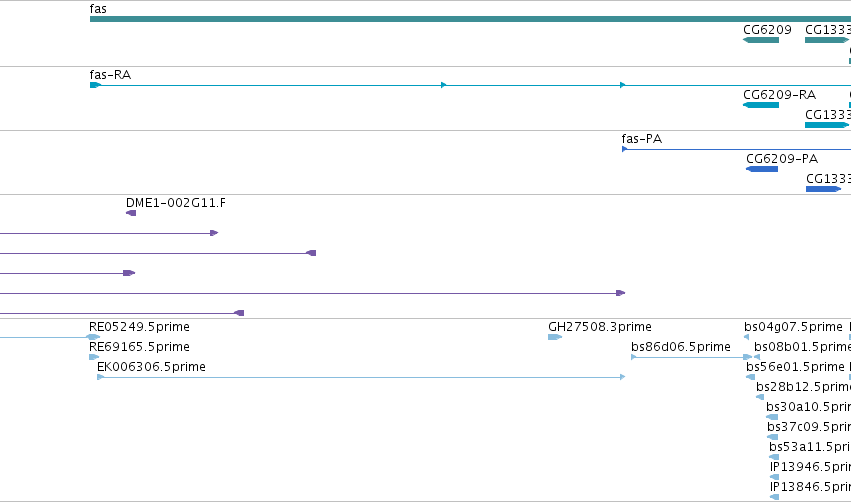Select the CG6209-PA protein glyph
Viewport: 851px width, 502px height.
coord(762,169)
